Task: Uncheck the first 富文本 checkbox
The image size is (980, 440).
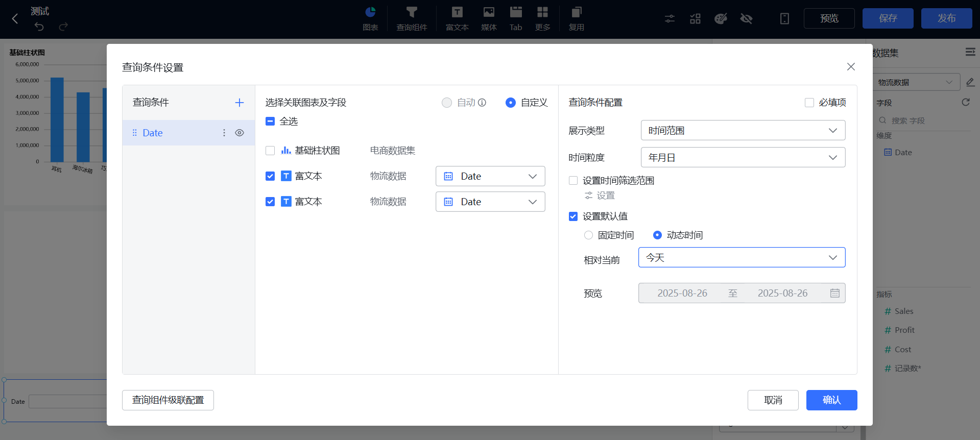Action: click(x=270, y=176)
